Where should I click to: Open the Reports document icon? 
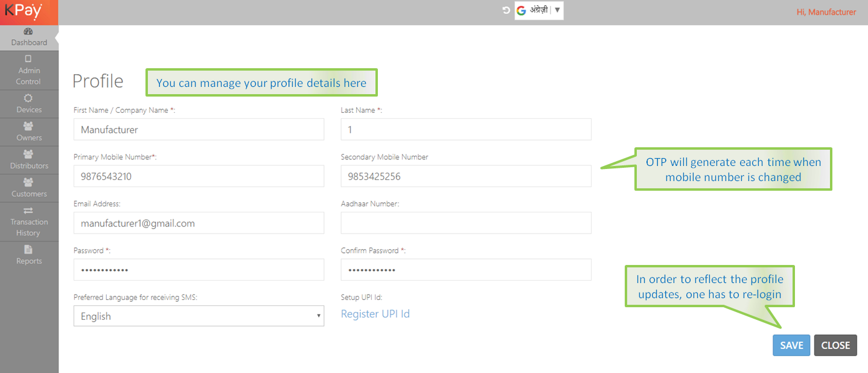tap(28, 249)
